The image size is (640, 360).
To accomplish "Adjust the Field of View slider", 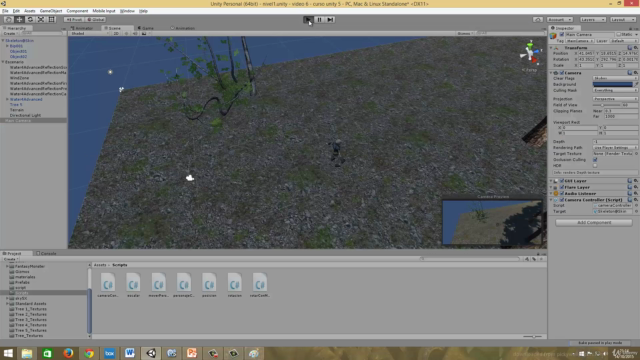I will (x=607, y=105).
